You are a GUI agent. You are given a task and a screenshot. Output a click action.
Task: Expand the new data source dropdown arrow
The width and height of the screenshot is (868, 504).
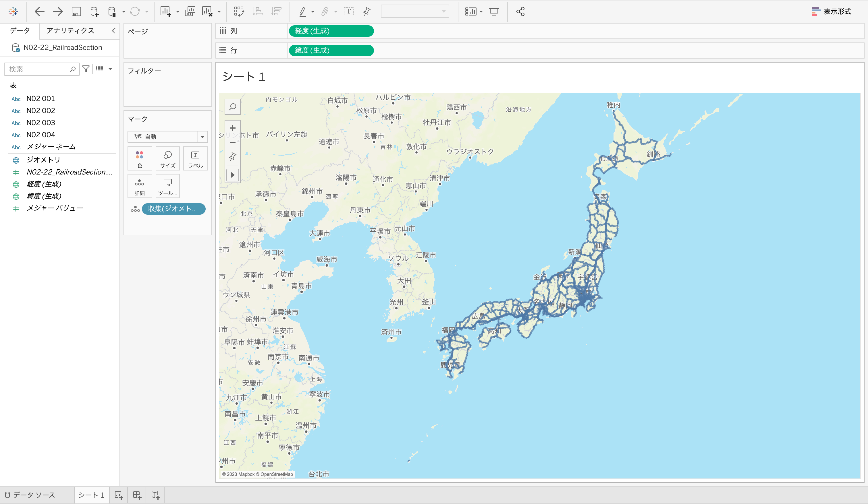point(124,11)
